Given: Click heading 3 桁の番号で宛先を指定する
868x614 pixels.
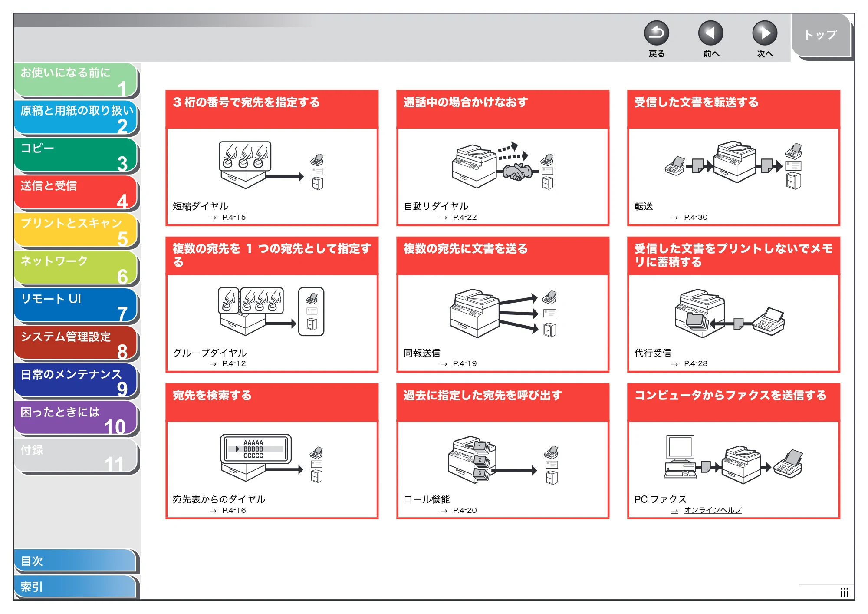Looking at the screenshot, I should 246,102.
